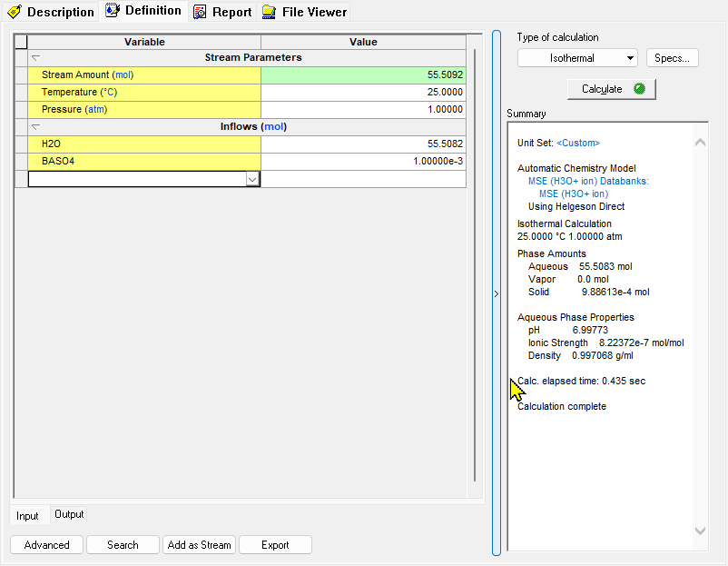Click the Calculation complete message
728x566 pixels.
coord(562,407)
